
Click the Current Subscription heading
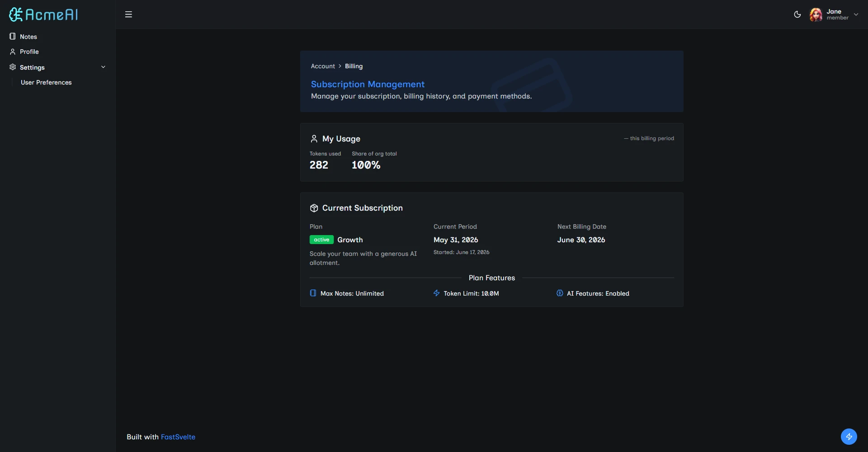point(362,208)
